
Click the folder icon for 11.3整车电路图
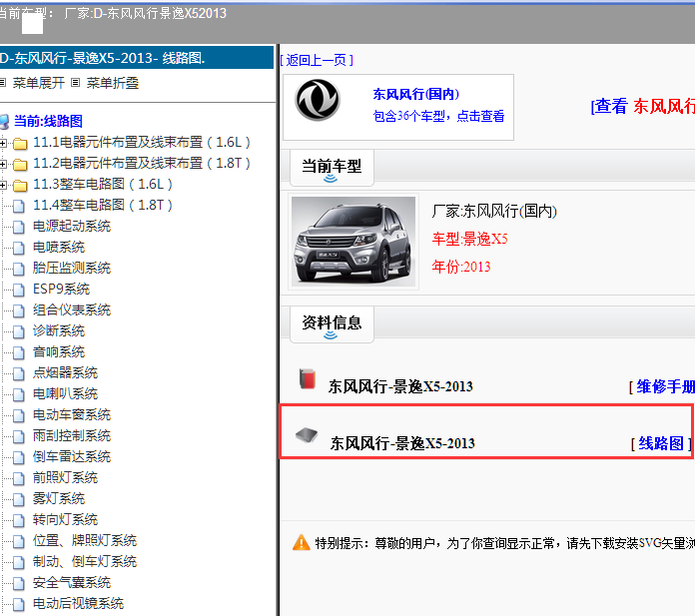pyautogui.click(x=20, y=186)
